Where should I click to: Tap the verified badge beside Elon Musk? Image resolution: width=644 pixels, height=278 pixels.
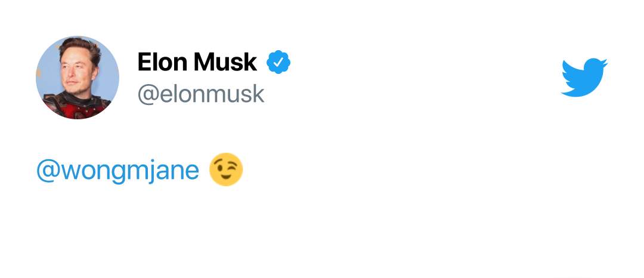[278, 62]
